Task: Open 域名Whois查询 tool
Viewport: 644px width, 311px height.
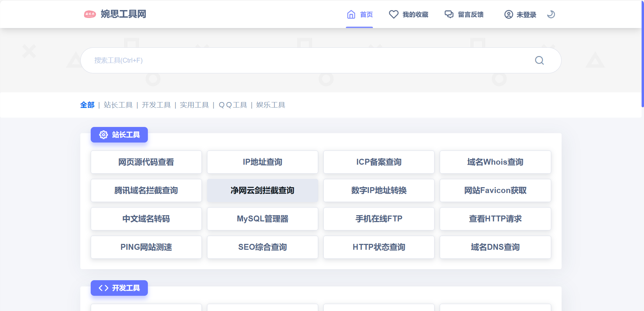Action: point(495,162)
